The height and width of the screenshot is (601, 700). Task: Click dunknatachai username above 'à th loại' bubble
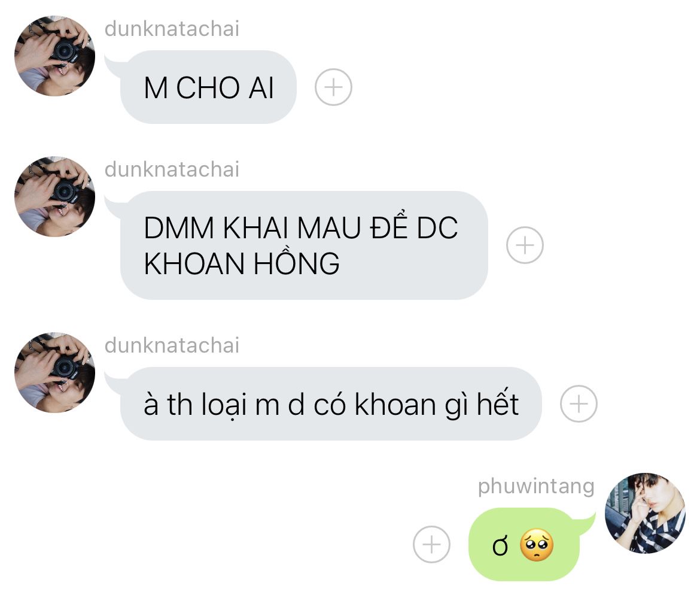(x=172, y=345)
